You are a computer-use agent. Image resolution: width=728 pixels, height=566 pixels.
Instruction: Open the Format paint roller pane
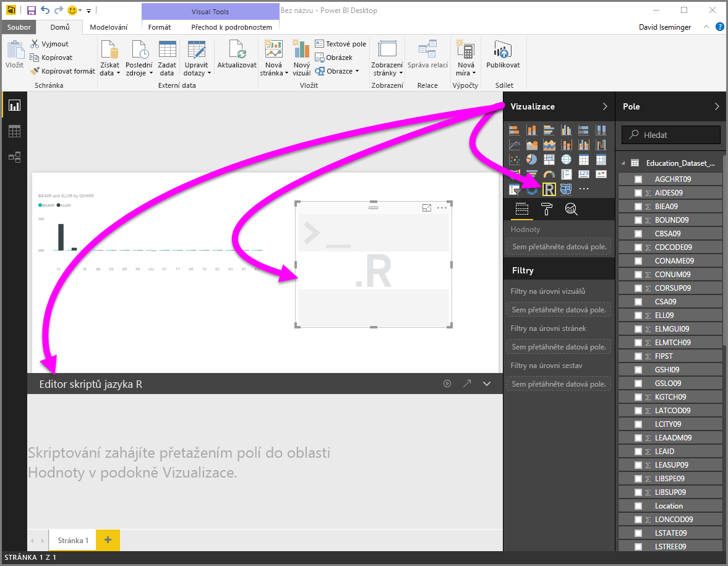pyautogui.click(x=546, y=209)
